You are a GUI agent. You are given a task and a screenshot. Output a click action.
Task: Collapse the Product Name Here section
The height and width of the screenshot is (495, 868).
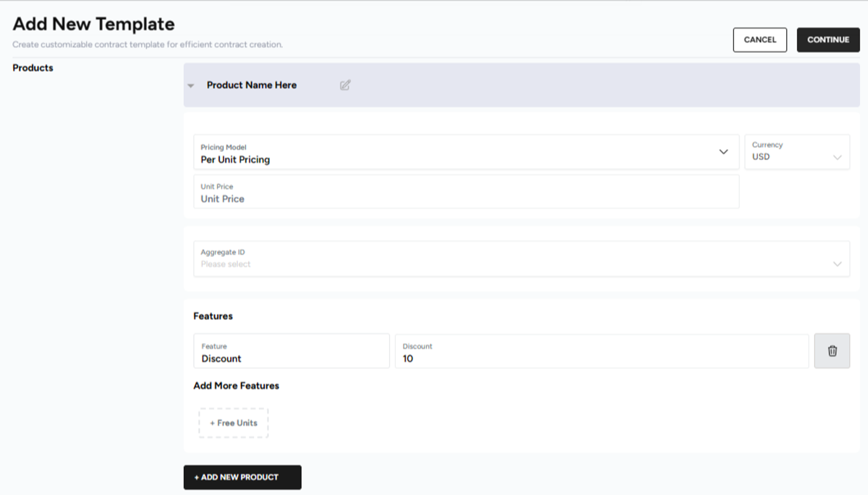tap(191, 86)
